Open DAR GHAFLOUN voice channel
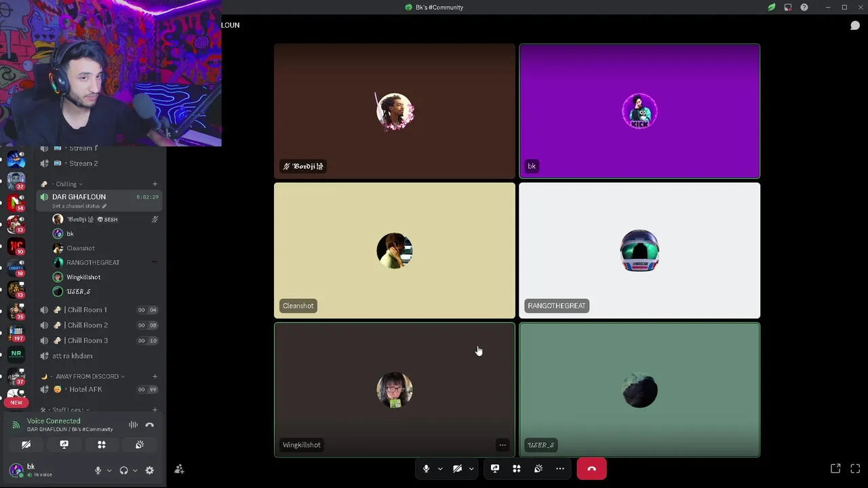This screenshot has width=868, height=488. pyautogui.click(x=99, y=201)
